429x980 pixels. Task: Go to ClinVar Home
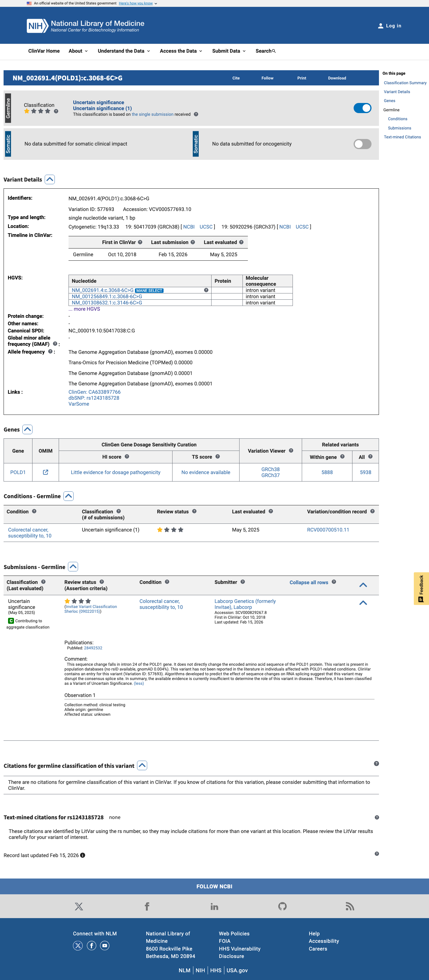pos(44,51)
